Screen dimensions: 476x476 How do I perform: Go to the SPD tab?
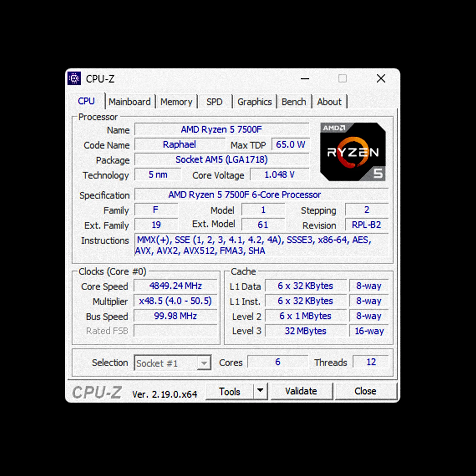[214, 102]
